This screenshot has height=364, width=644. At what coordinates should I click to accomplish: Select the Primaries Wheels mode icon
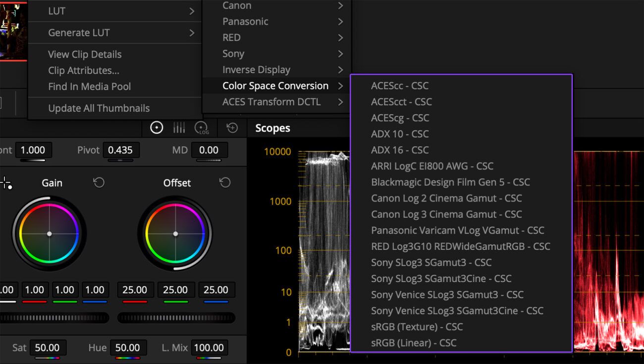tap(157, 128)
